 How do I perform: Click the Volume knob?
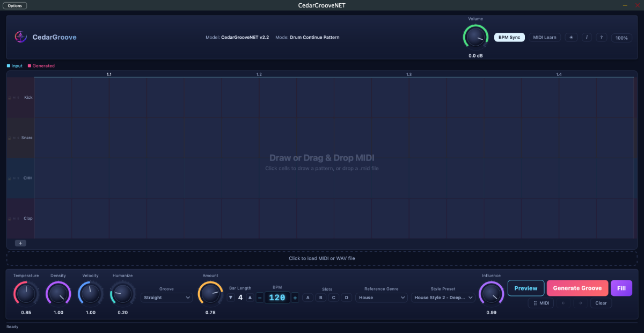(475, 37)
